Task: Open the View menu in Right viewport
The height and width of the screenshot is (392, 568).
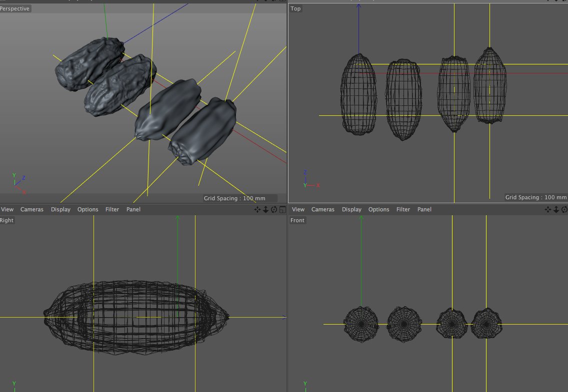Action: tap(7, 209)
